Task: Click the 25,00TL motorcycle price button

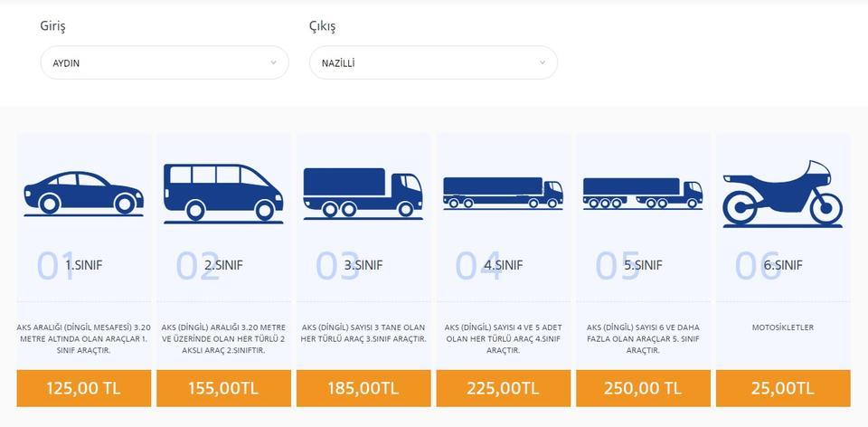Action: 783,388
